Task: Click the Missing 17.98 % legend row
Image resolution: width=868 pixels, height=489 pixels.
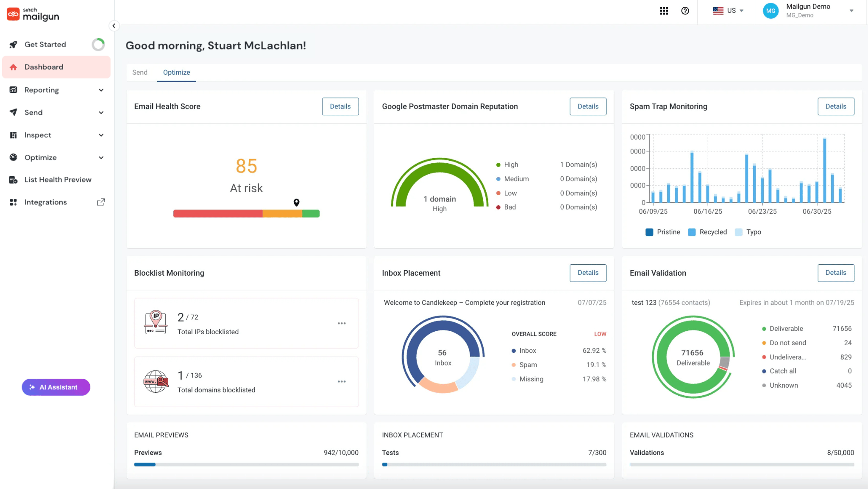Action: tap(559, 379)
